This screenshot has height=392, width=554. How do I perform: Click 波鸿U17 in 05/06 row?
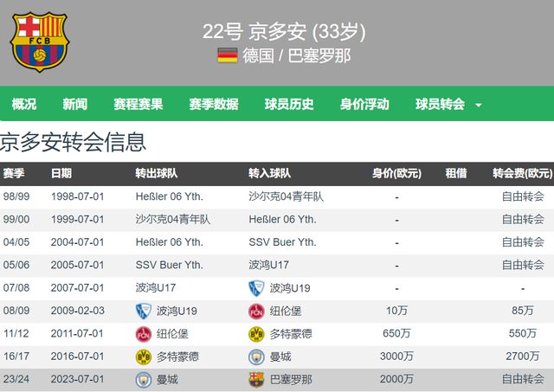269,265
